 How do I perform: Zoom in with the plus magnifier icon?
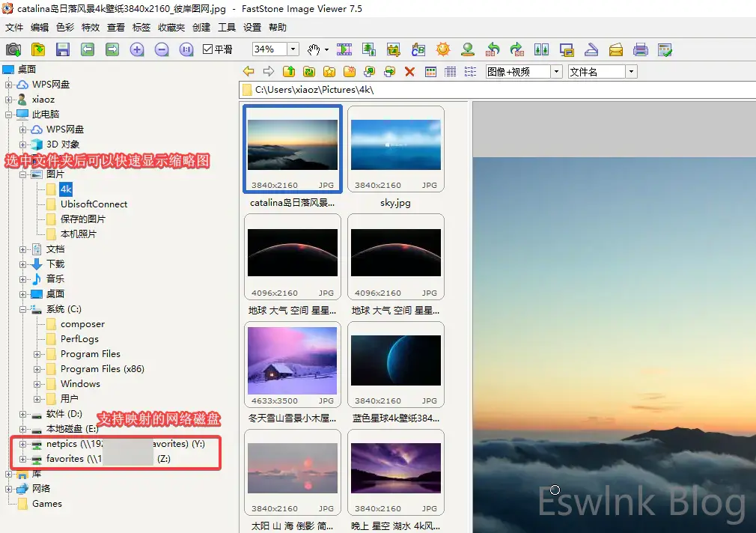coord(137,49)
